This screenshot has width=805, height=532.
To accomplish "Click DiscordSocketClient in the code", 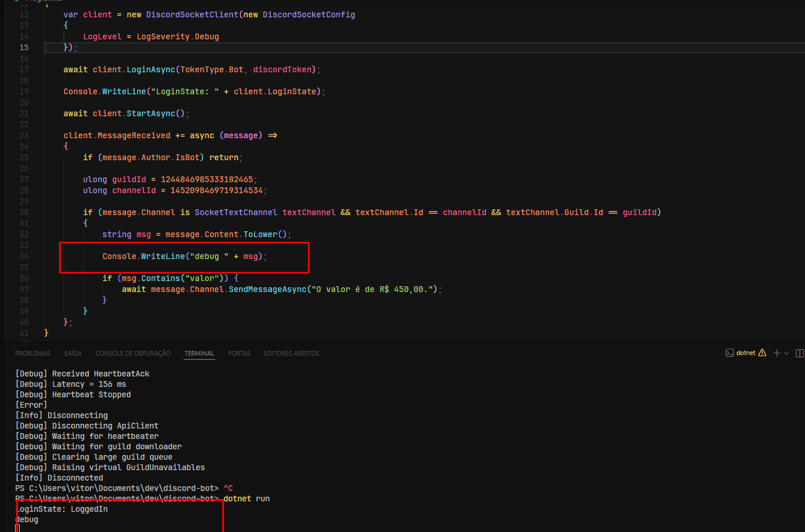I will [192, 14].
